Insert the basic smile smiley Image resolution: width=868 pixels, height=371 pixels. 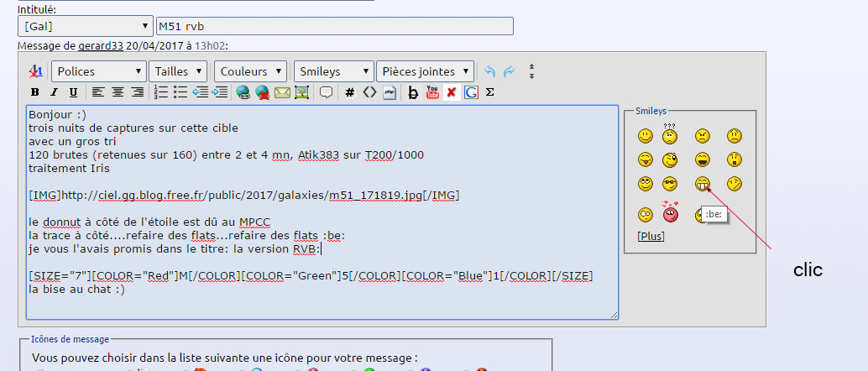tap(645, 136)
